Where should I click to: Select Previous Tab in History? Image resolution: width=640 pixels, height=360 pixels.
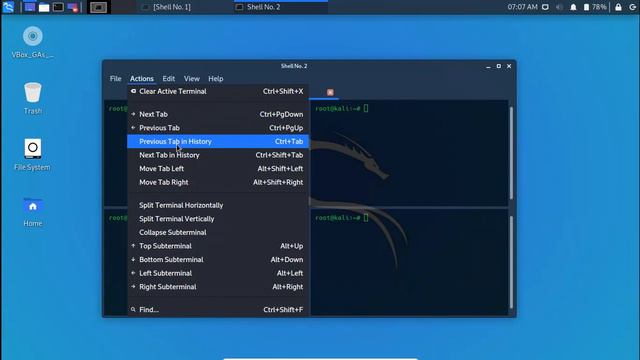(218, 141)
